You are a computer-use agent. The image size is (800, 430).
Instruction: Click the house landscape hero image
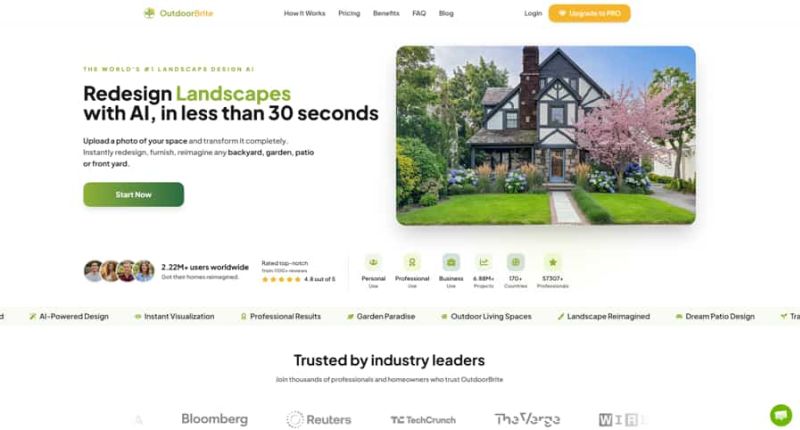(x=546, y=135)
